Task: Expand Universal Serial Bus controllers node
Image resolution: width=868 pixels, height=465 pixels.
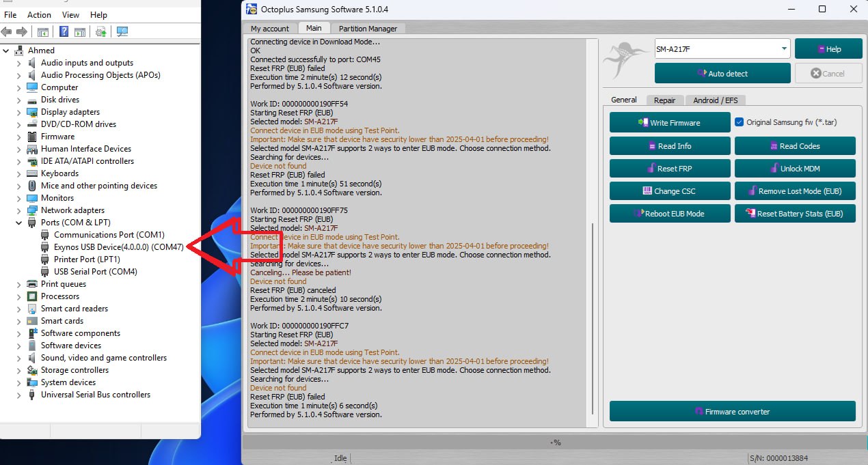Action: (x=19, y=395)
